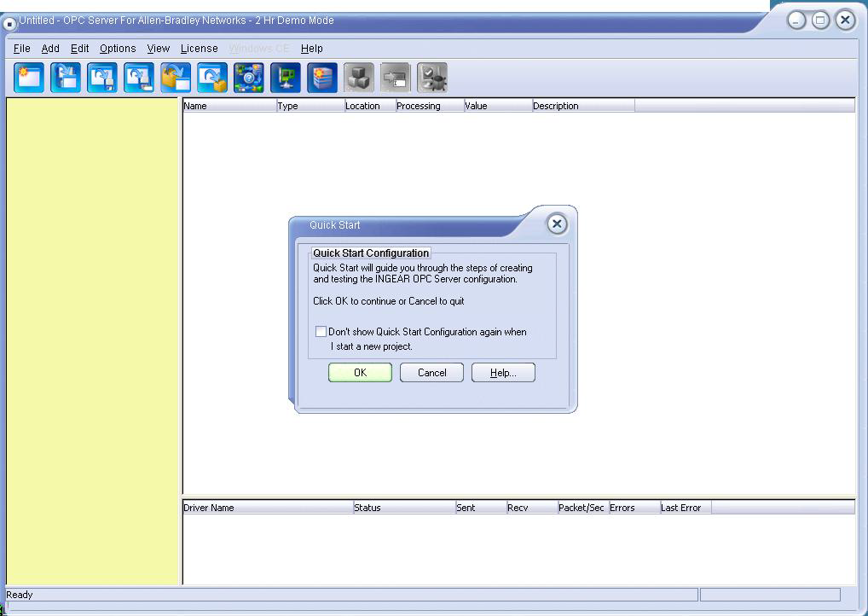
Task: Click the Sent column header
Action: coord(481,508)
